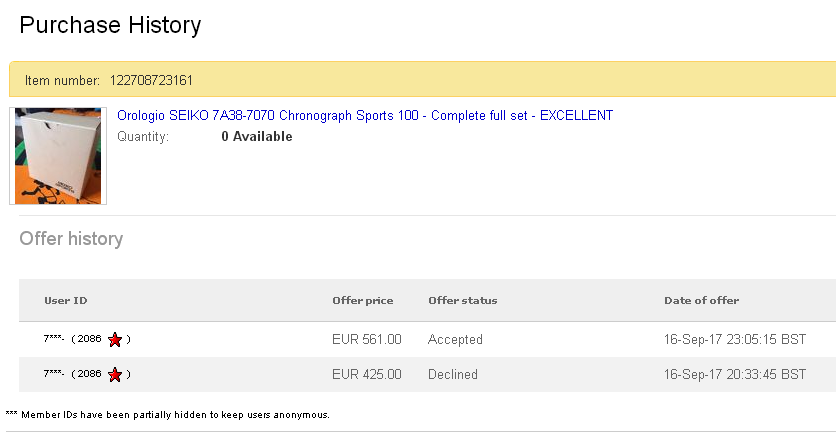Select the EUR 561.00 offer price
836x432 pixels.
click(366, 340)
